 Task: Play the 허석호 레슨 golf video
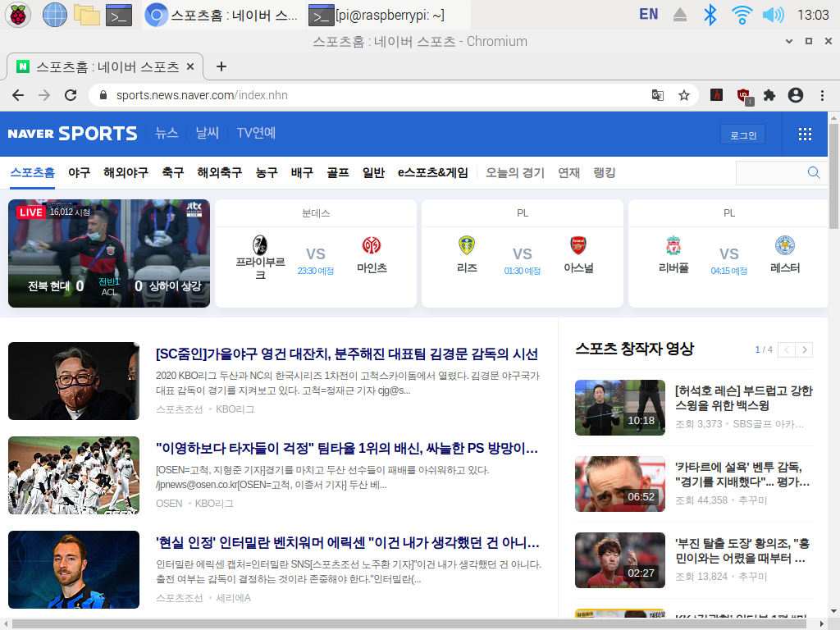(x=620, y=408)
